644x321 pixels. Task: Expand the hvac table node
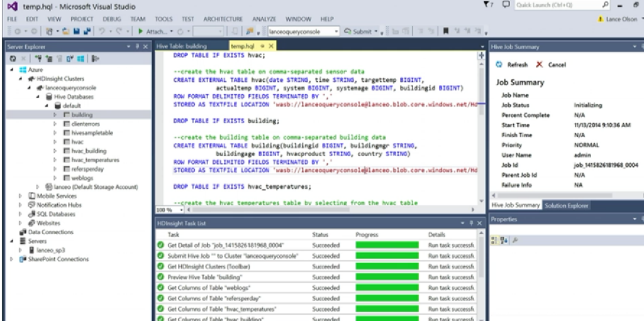click(x=55, y=142)
